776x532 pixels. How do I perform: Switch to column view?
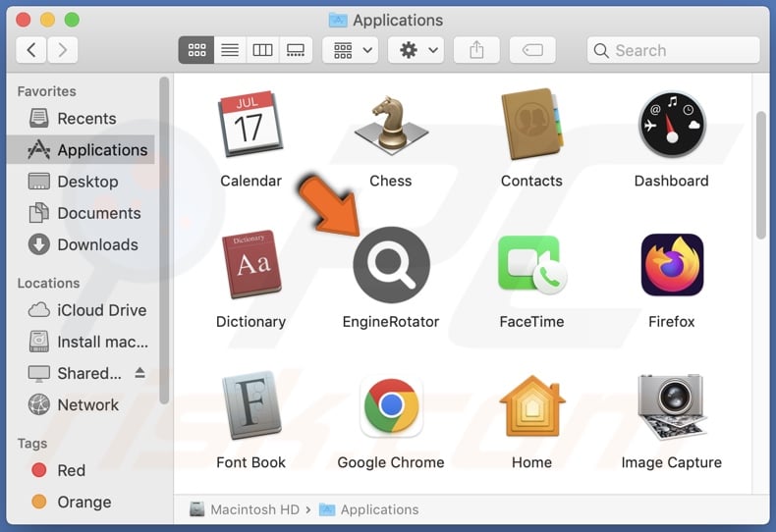coord(262,50)
